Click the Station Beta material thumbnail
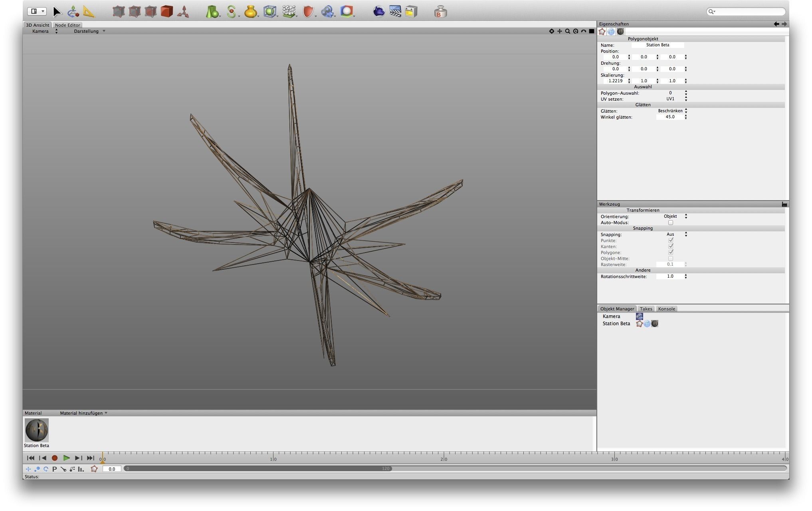This screenshot has width=812, height=511. [36, 430]
